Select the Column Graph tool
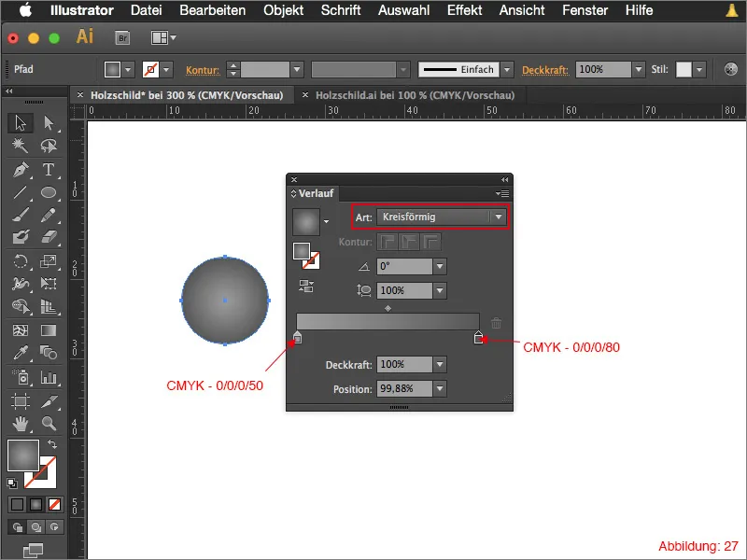The width and height of the screenshot is (747, 560). [x=49, y=377]
